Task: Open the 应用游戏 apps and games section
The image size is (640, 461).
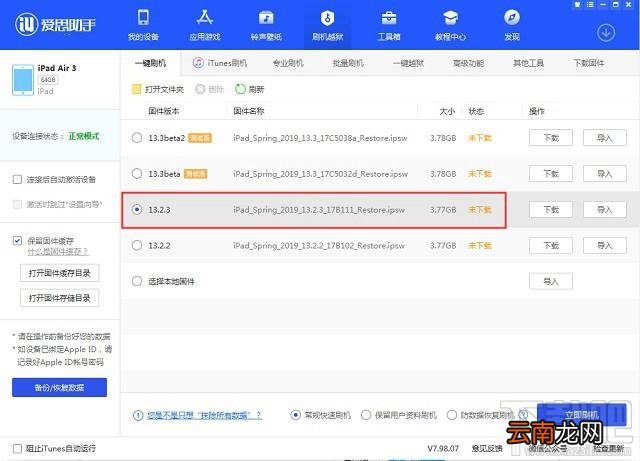Action: (204, 25)
